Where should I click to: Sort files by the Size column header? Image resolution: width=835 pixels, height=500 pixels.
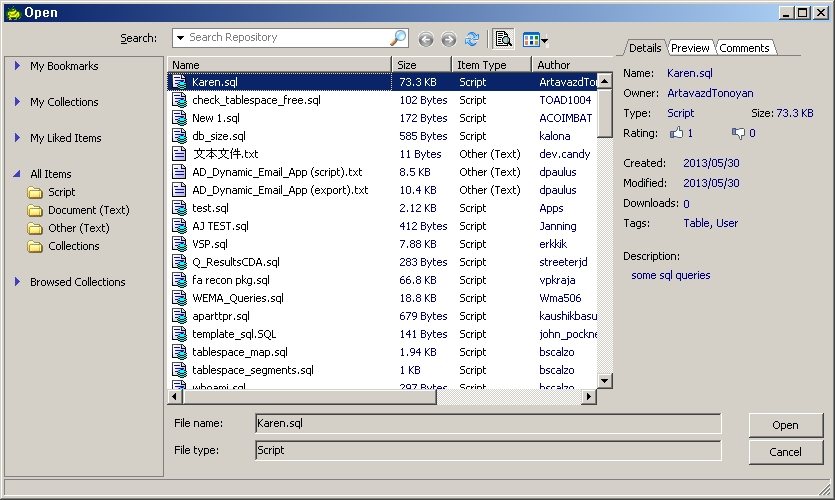pyautogui.click(x=421, y=65)
